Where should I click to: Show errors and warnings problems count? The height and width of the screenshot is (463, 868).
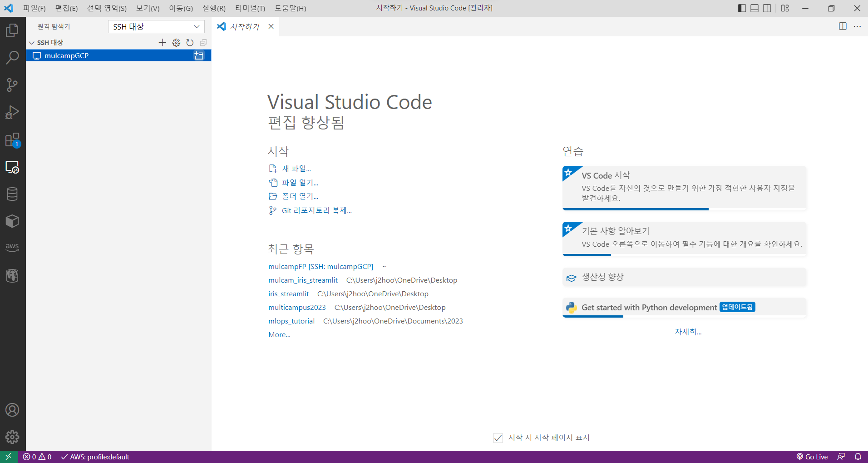pyautogui.click(x=37, y=457)
